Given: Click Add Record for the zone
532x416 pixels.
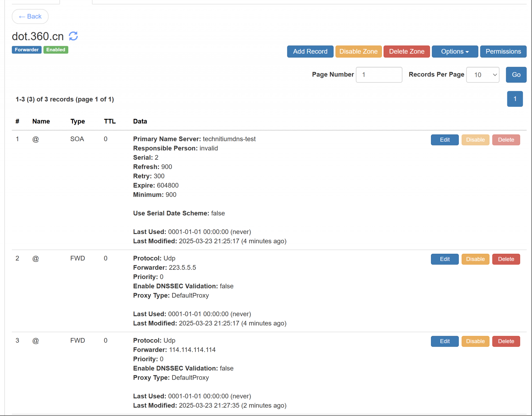Looking at the screenshot, I should (310, 51).
